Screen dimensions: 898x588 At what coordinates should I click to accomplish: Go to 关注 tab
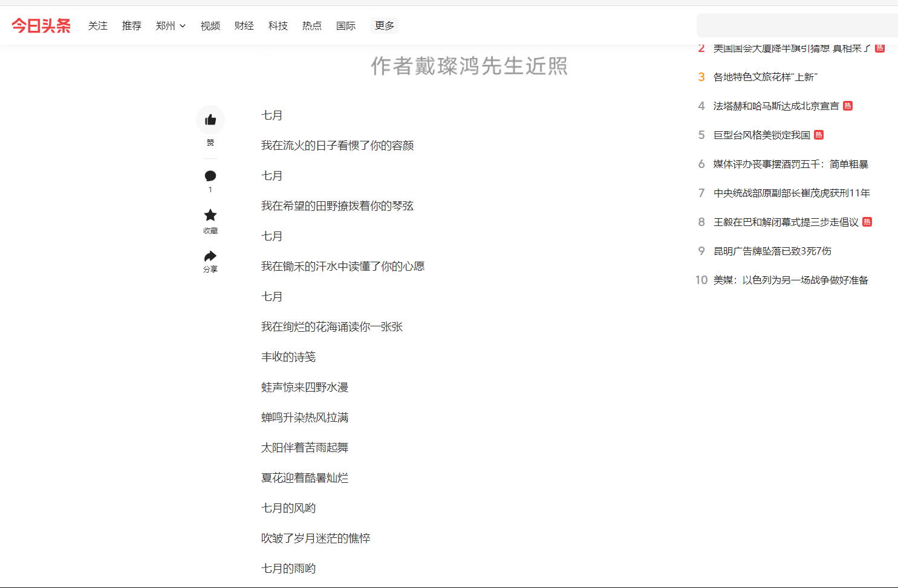98,25
